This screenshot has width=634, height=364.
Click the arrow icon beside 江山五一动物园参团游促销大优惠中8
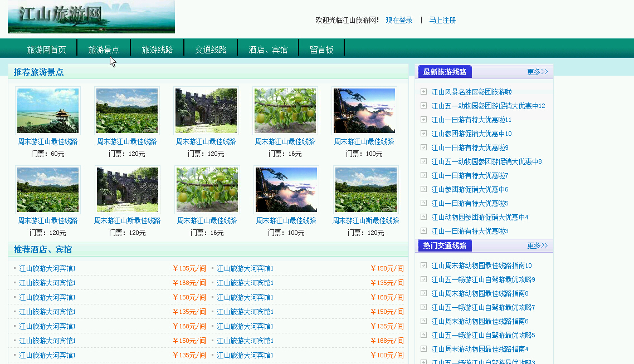click(x=423, y=161)
